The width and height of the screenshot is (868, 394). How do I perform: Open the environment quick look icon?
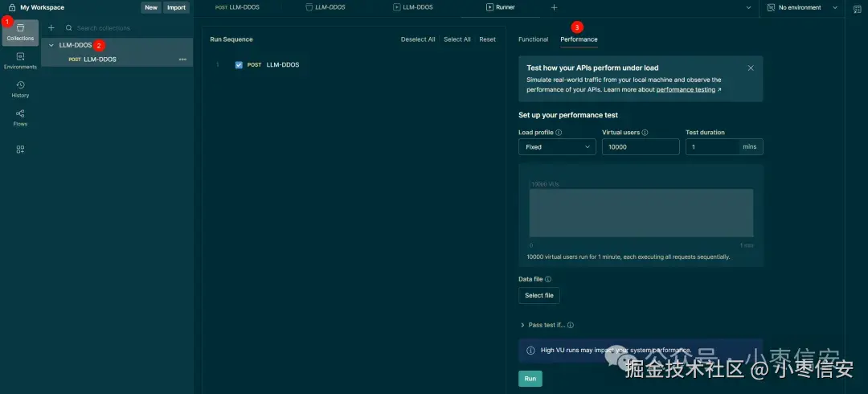tap(857, 8)
